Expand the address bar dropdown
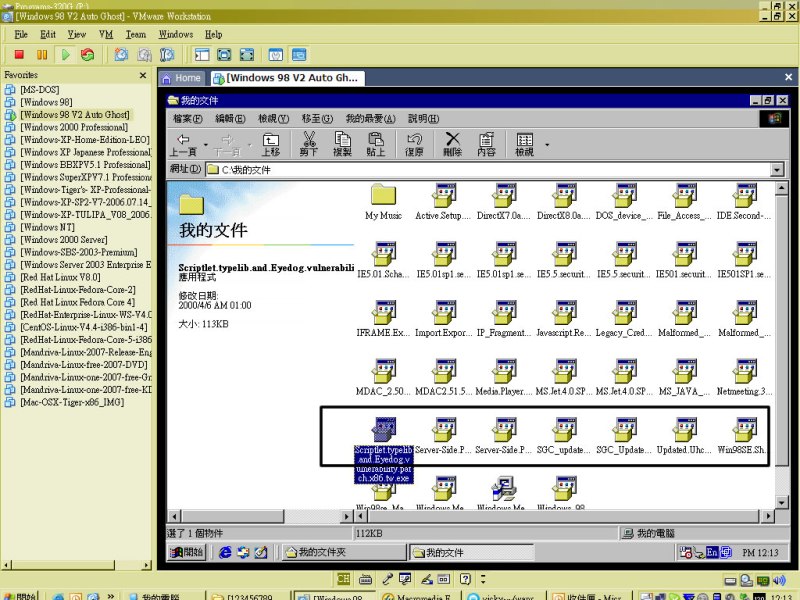The height and width of the screenshot is (600, 800). pos(777,169)
